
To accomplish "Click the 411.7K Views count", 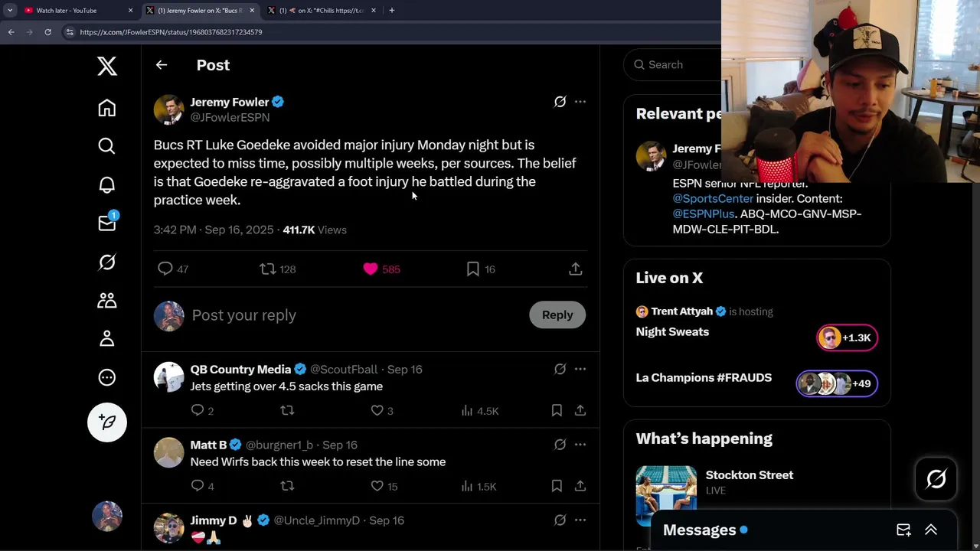I will [x=315, y=230].
